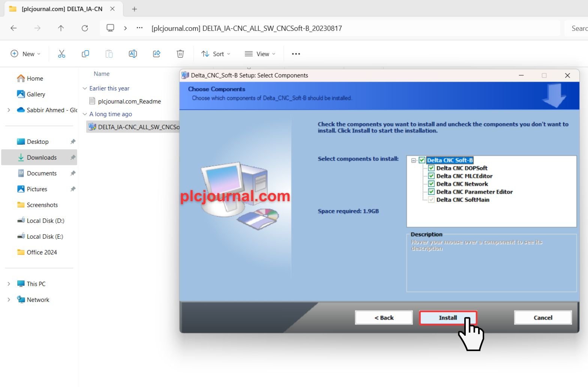The height and width of the screenshot is (387, 588).
Task: Select Delta CNC Parameter Editor label
Action: coord(474,192)
